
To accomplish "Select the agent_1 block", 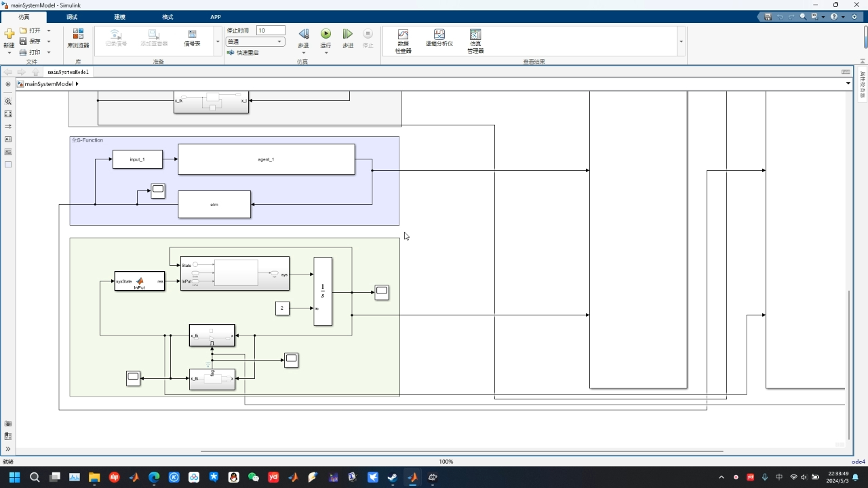I will tap(267, 159).
